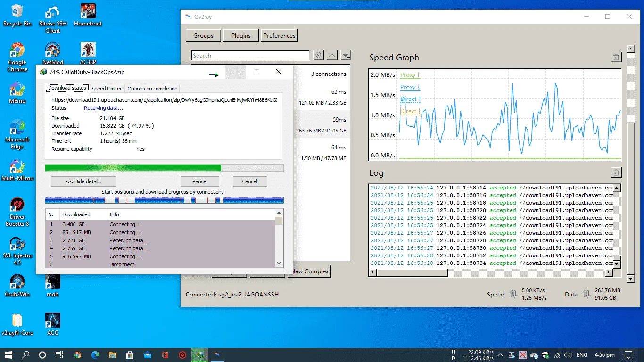Image resolution: width=644 pixels, height=362 pixels.
Task: Open the Options on completion tab
Action: pyautogui.click(x=152, y=89)
